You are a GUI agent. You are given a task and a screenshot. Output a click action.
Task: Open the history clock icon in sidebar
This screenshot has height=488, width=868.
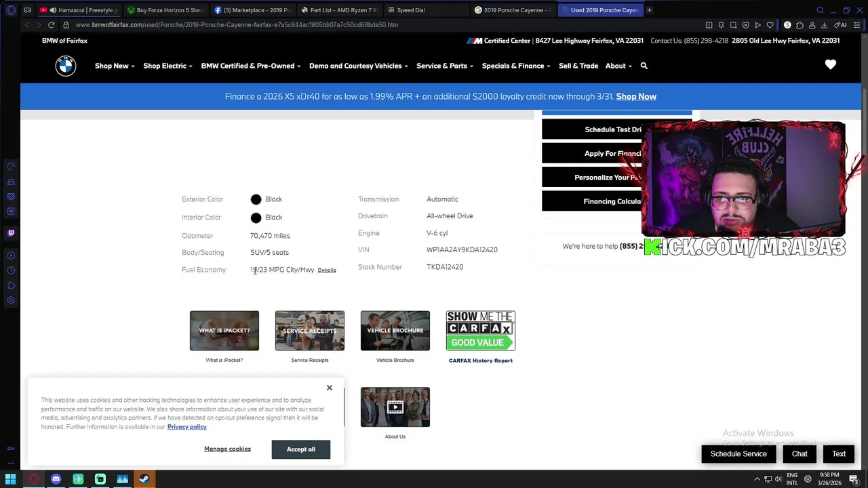pos(11,270)
